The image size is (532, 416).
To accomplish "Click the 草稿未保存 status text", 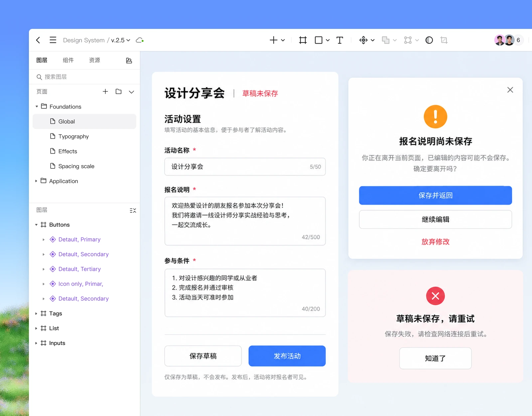I will click(260, 94).
